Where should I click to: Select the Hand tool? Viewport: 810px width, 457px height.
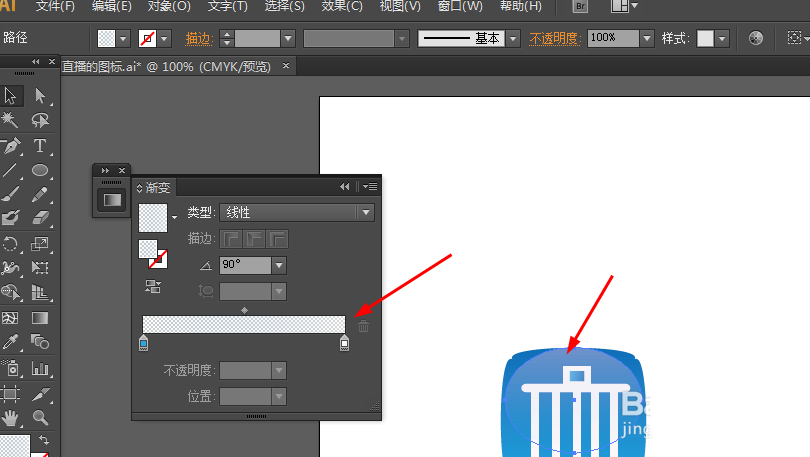tap(10, 417)
